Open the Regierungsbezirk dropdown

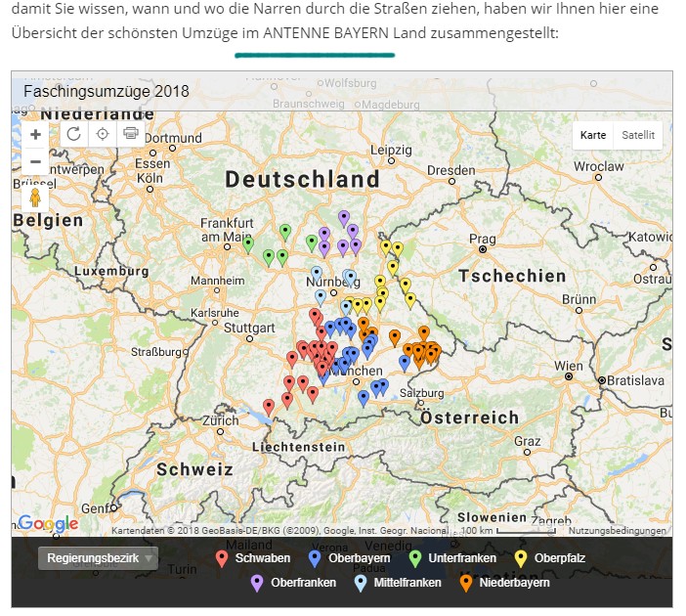[x=98, y=558]
